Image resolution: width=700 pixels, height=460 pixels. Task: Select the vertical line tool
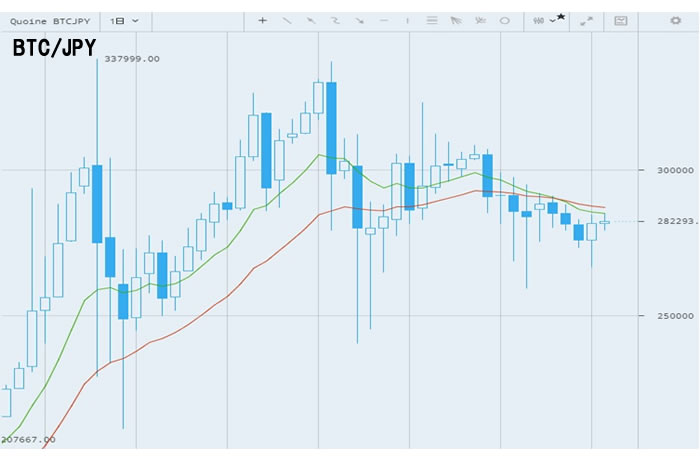[407, 21]
